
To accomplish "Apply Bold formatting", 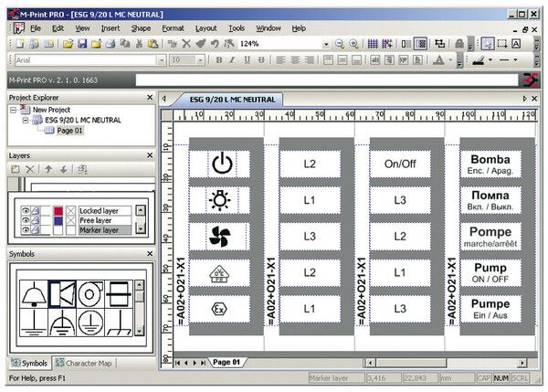I will point(219,60).
